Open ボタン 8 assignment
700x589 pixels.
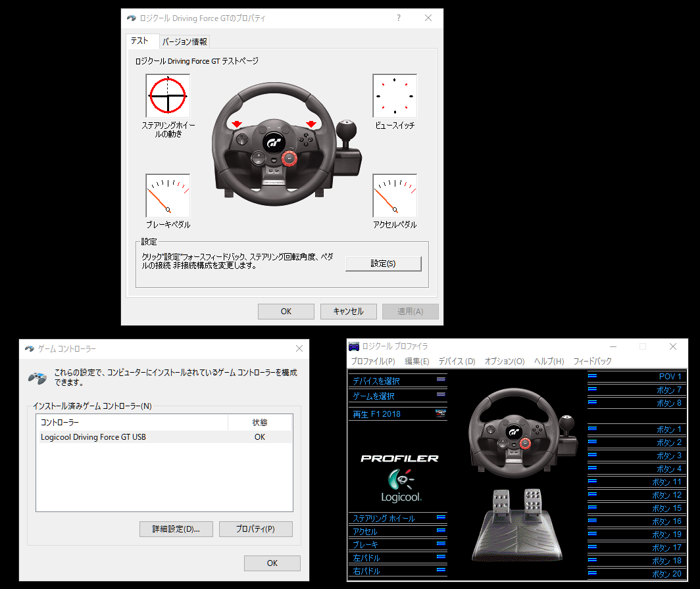coord(637,403)
